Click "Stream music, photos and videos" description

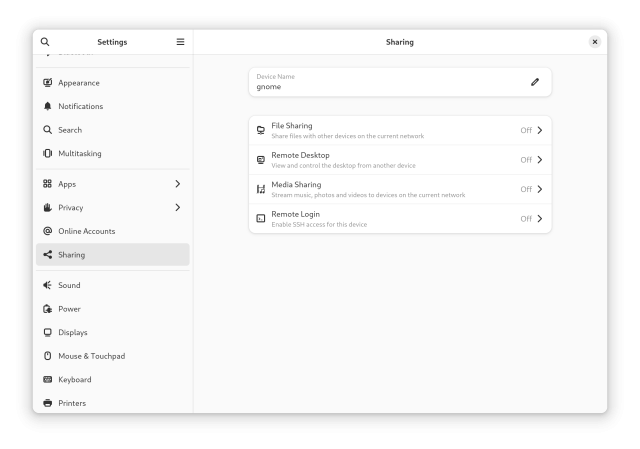368,195
